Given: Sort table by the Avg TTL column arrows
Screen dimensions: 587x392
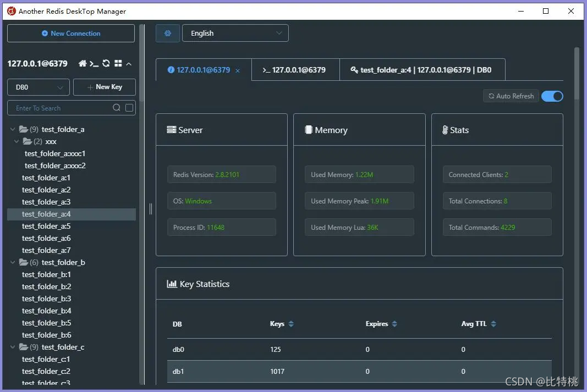Looking at the screenshot, I should pyautogui.click(x=493, y=324).
